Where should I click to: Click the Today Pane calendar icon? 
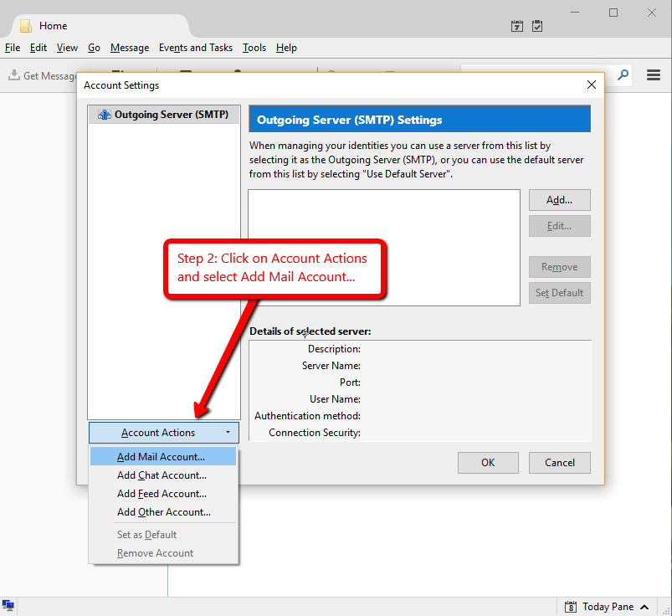click(571, 607)
